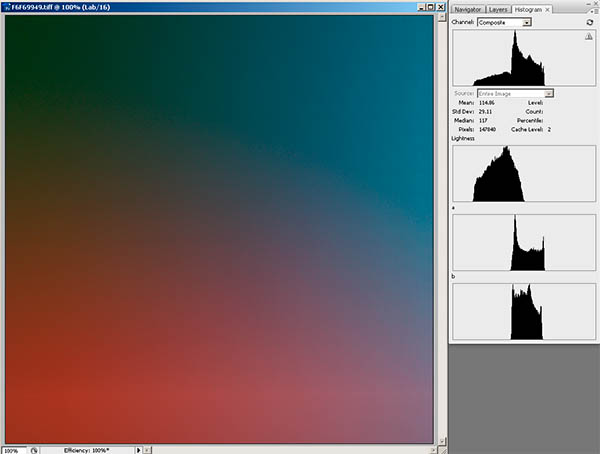Click the zoom percentage field showing 100%
The width and height of the screenshot is (600, 454).
(14, 451)
